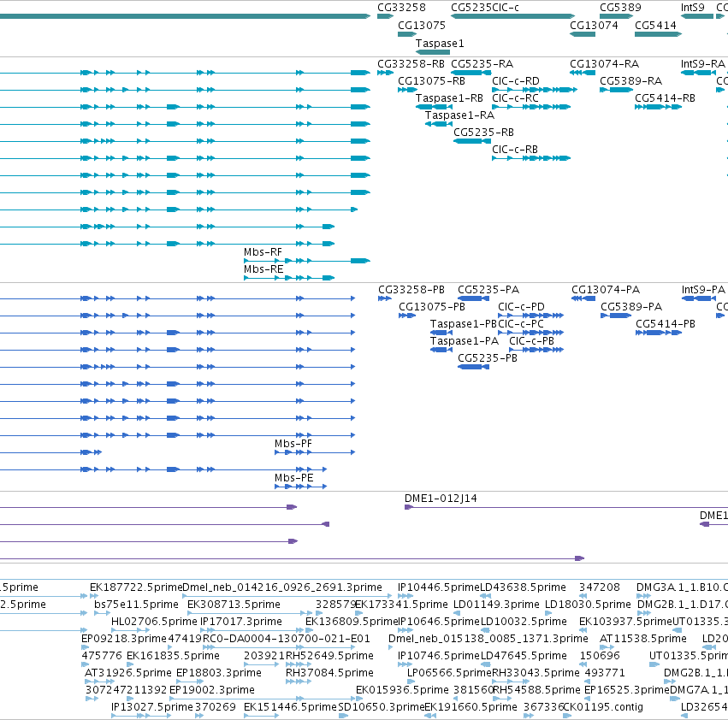The image size is (728, 720).
Task: Click the CG5414 gene label
Action: 655,26
